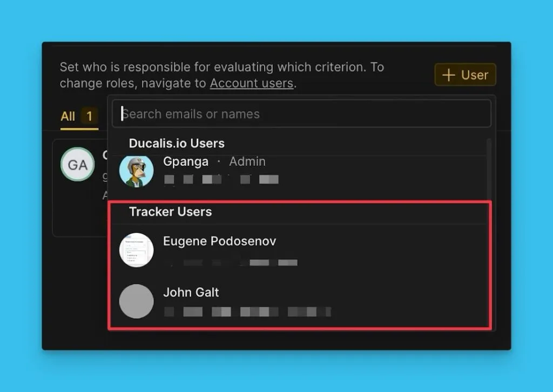Click Eugene Podosenov's avatar thumbnail
The image size is (553, 392).
click(136, 249)
